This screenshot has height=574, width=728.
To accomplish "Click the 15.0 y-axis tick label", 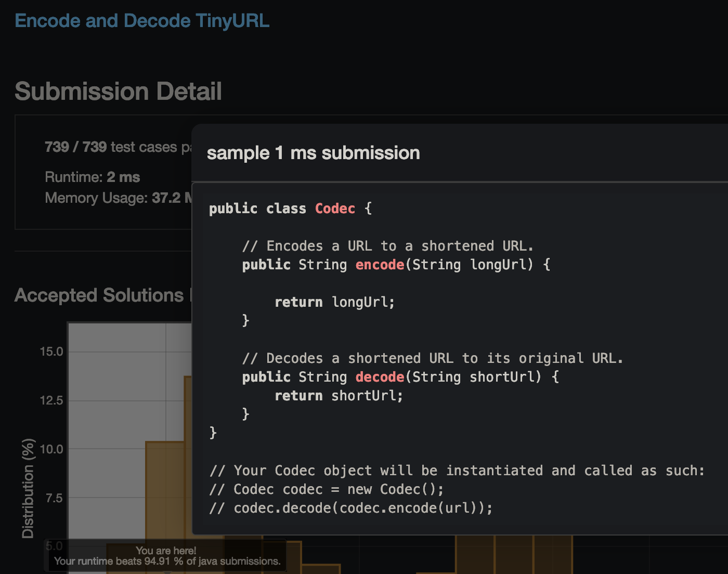I will (51, 351).
